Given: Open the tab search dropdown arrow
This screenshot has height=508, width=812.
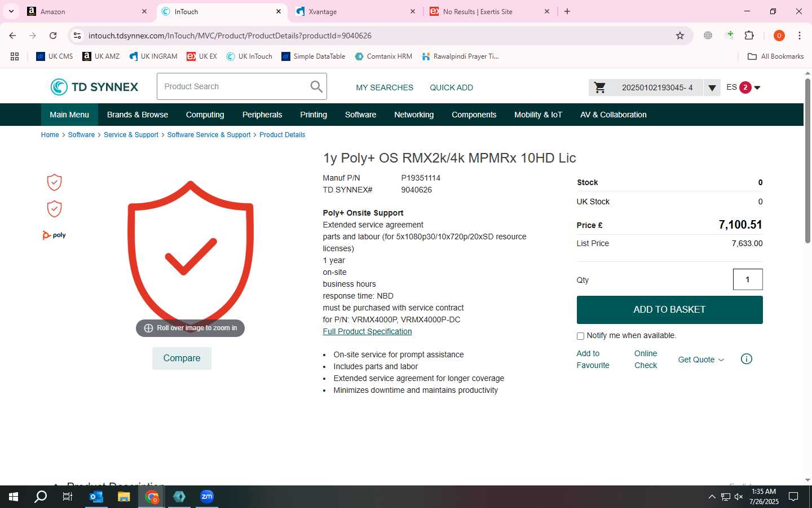Looking at the screenshot, I should click(11, 11).
